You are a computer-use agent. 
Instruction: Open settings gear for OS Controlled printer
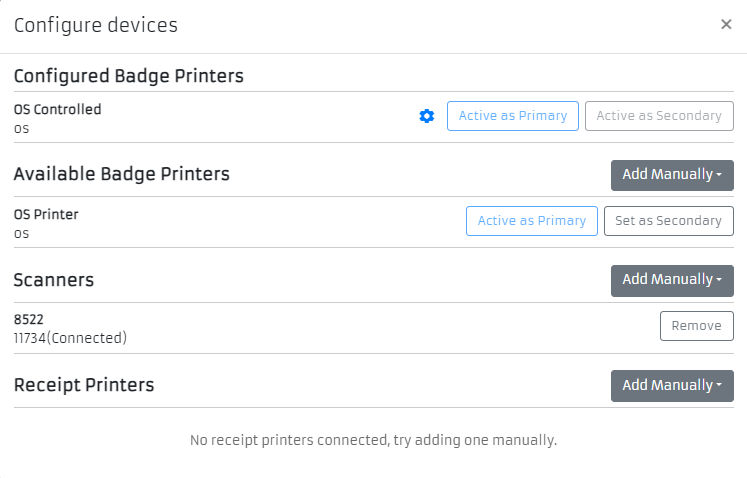coord(427,116)
